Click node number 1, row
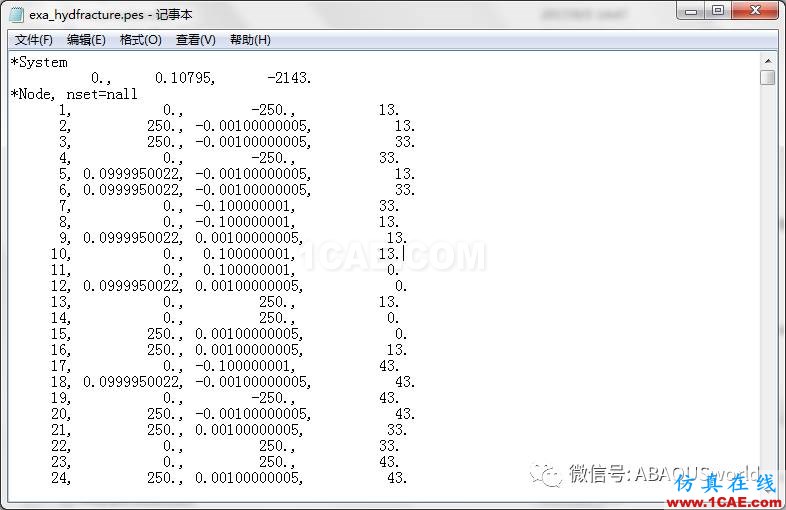 click(229, 110)
